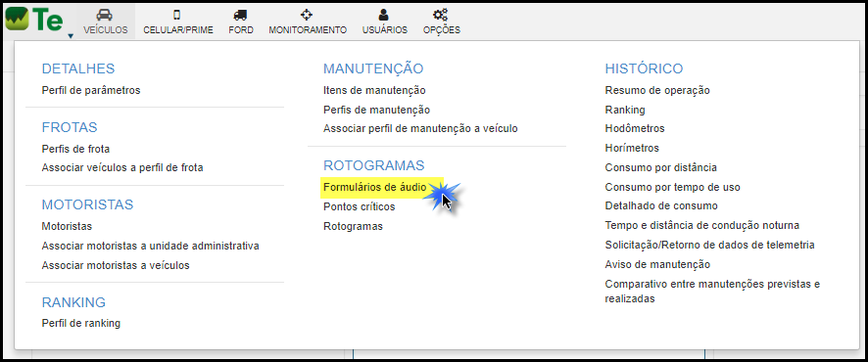Open the Usuários menu
868x362 pixels.
pos(385,30)
